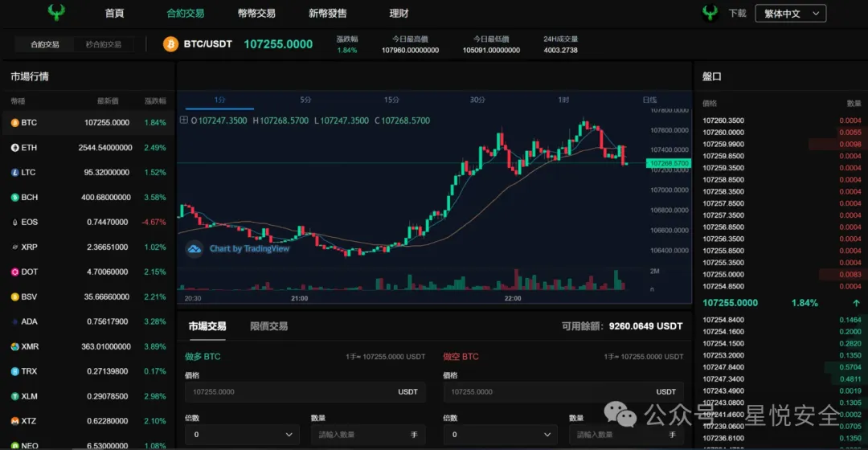
Task: Click the 24H成交量 value 4003.2738
Action: [560, 50]
